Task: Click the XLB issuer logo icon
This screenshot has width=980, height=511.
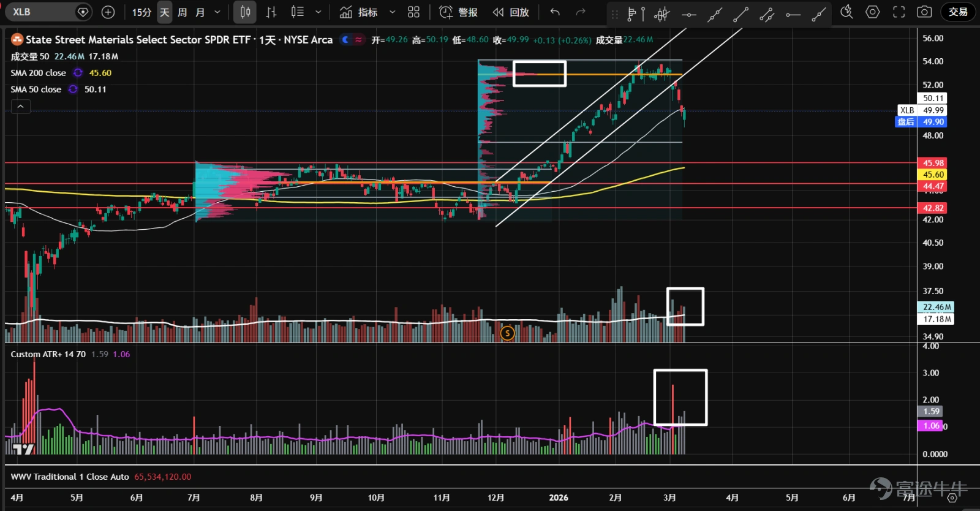Action: (x=17, y=40)
